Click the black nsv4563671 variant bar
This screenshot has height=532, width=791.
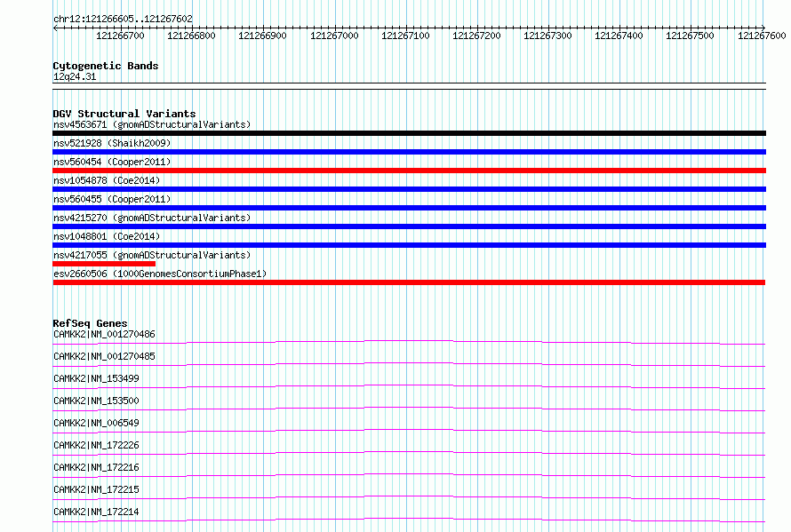pyautogui.click(x=409, y=133)
